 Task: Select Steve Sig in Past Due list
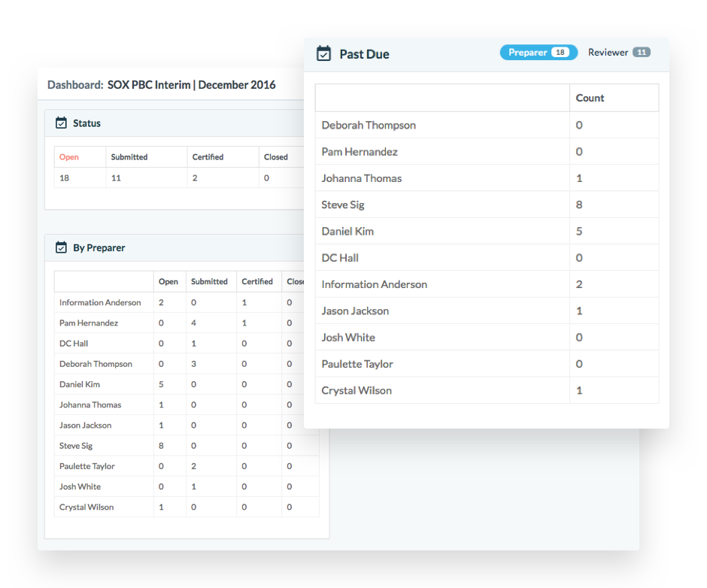(x=343, y=205)
